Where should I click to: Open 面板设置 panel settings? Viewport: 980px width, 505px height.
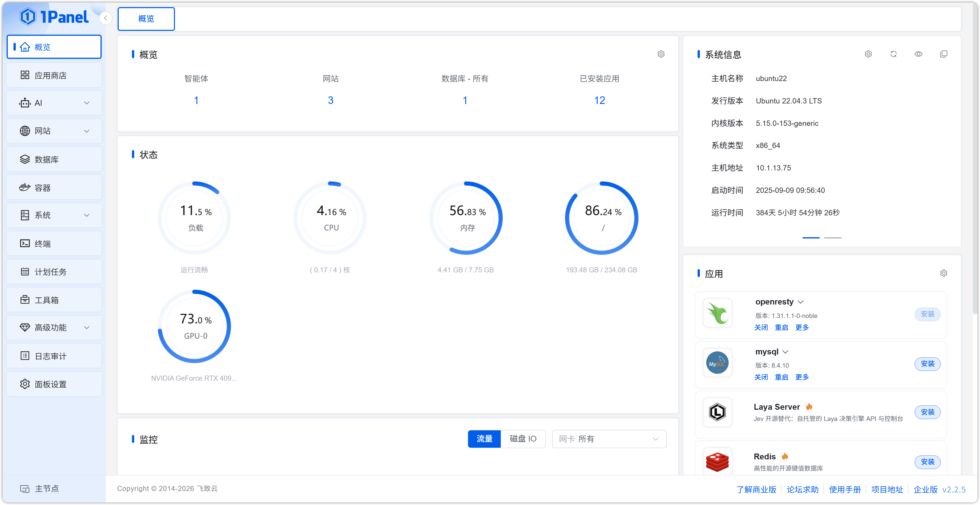[x=54, y=384]
